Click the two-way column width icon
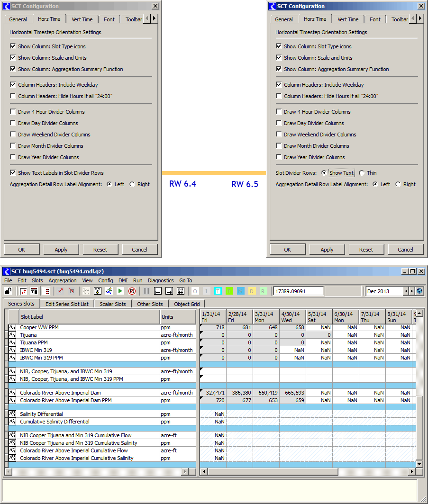428x504 pixels. [169, 291]
